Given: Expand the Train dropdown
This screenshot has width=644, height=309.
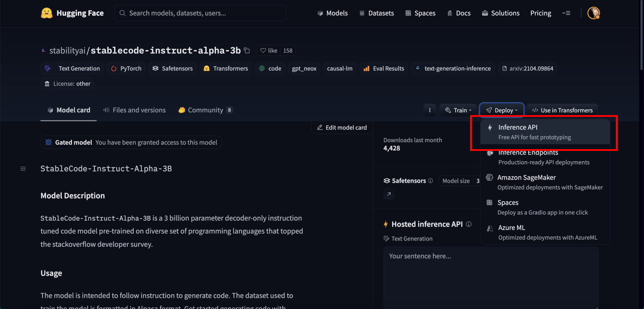Looking at the screenshot, I should (458, 110).
